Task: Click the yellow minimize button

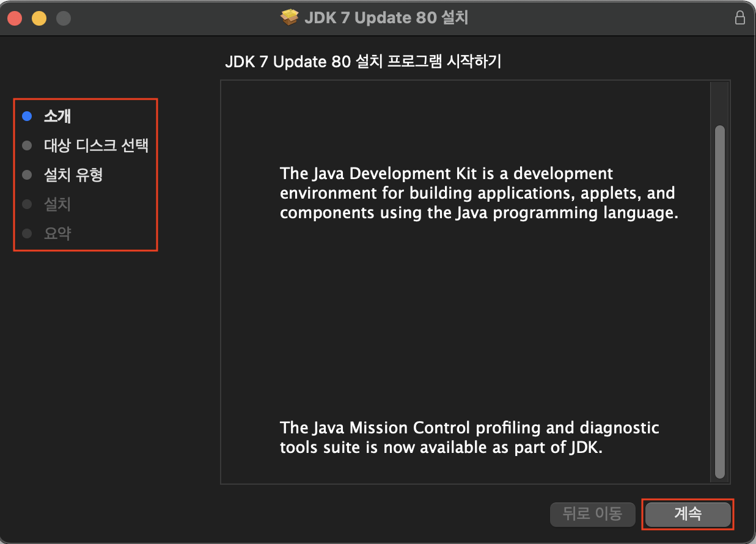Action: pos(39,18)
